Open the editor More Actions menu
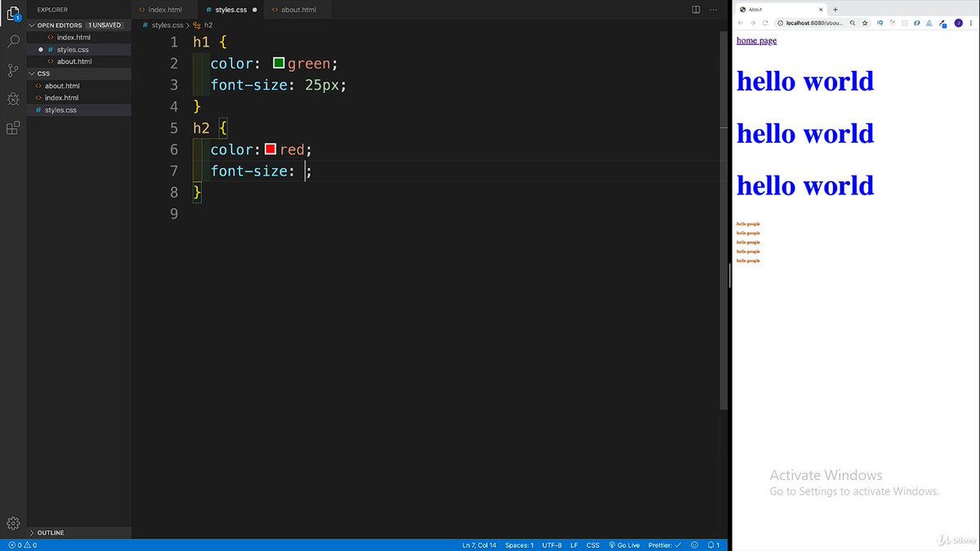980x551 pixels. pyautogui.click(x=715, y=10)
